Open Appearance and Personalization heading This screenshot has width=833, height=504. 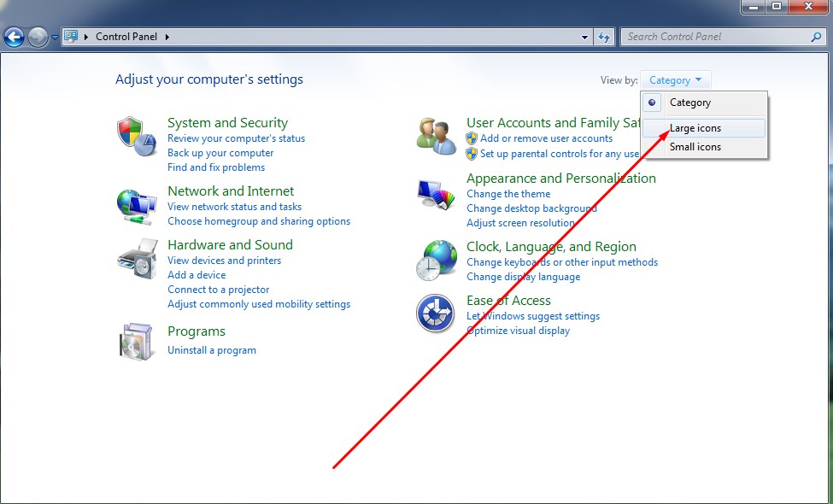[x=561, y=179]
